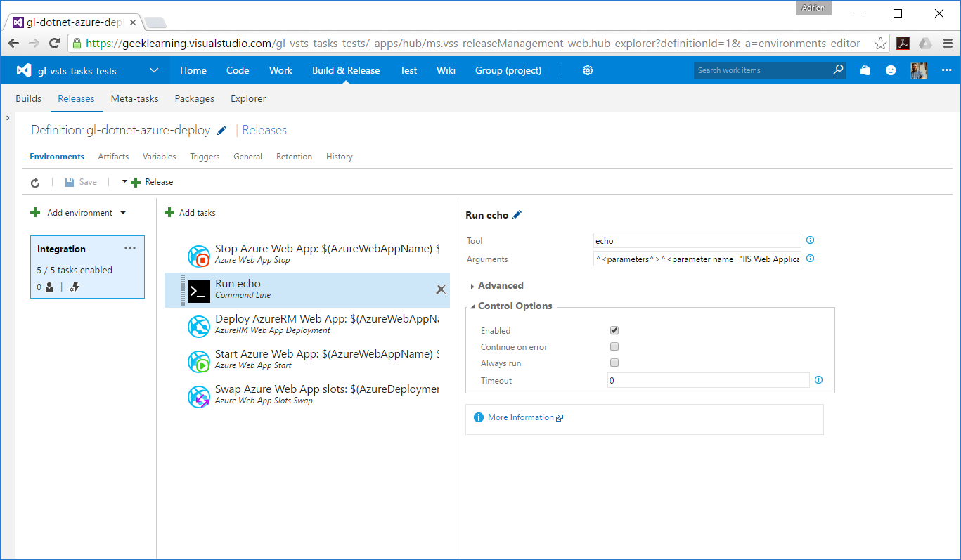Open the Add environment dropdown arrow
Screen dimensions: 961x560
click(123, 213)
